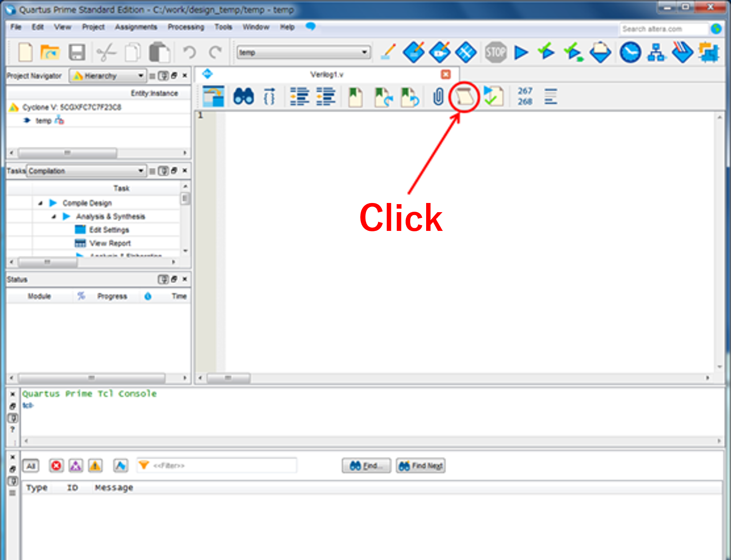This screenshot has width=731, height=560.
Task: Undo the last action
Action: point(189,52)
